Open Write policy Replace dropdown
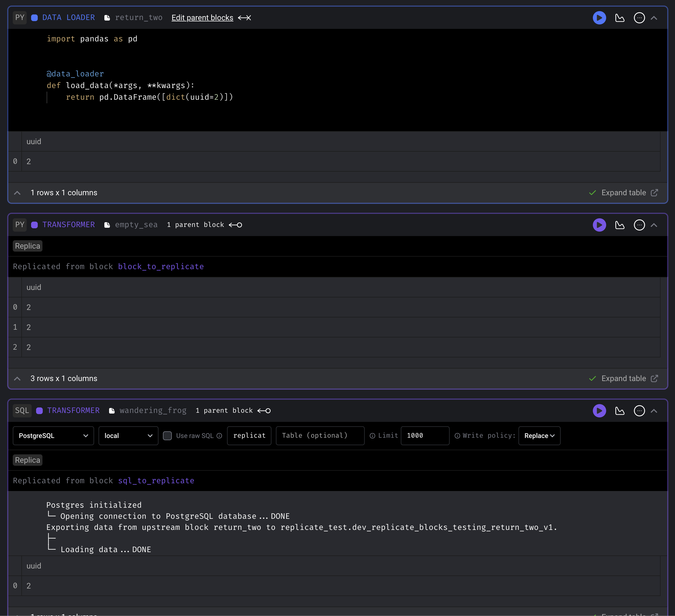This screenshot has width=675, height=616. tap(539, 436)
